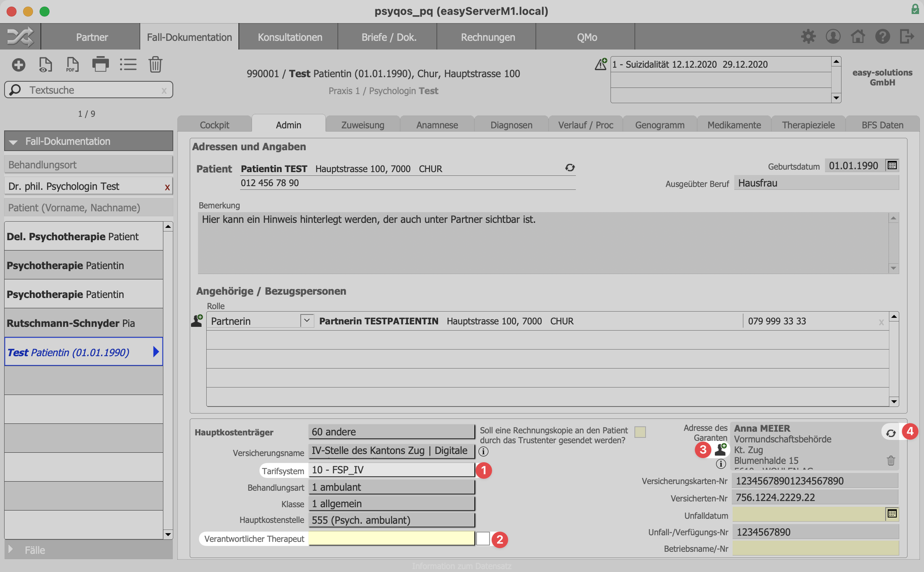Open the Hauptkostenträger dropdown
The image size is (924, 572).
point(391,432)
